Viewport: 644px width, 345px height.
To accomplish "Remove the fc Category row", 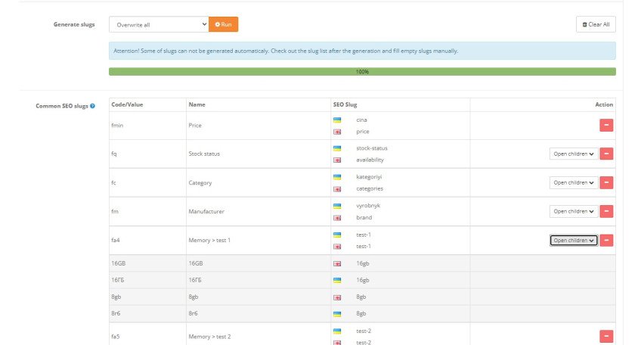I will [606, 182].
